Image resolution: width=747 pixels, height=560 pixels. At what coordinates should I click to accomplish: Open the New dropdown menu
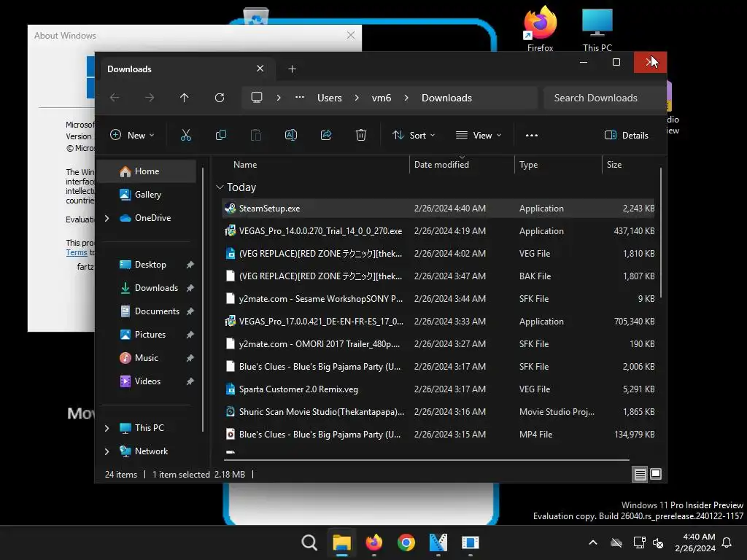(x=132, y=135)
